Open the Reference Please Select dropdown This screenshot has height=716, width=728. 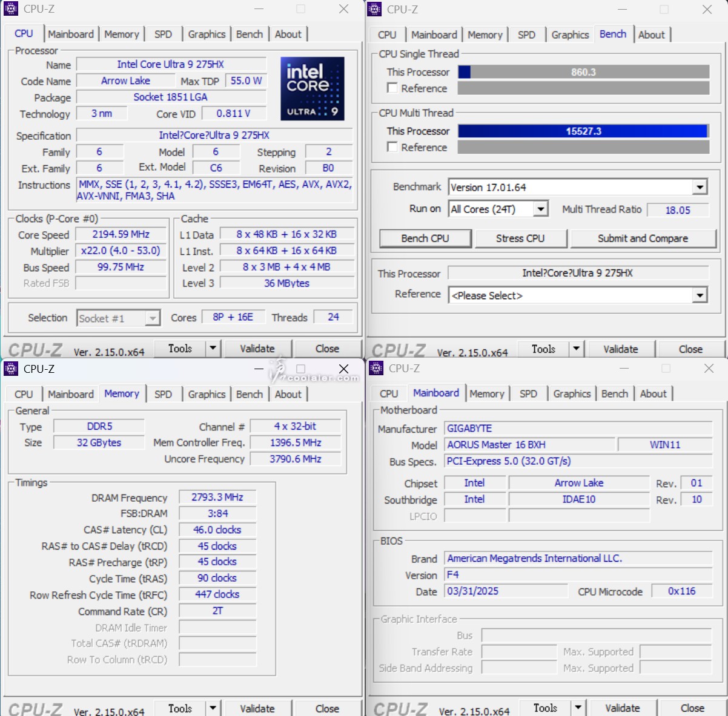pyautogui.click(x=700, y=295)
